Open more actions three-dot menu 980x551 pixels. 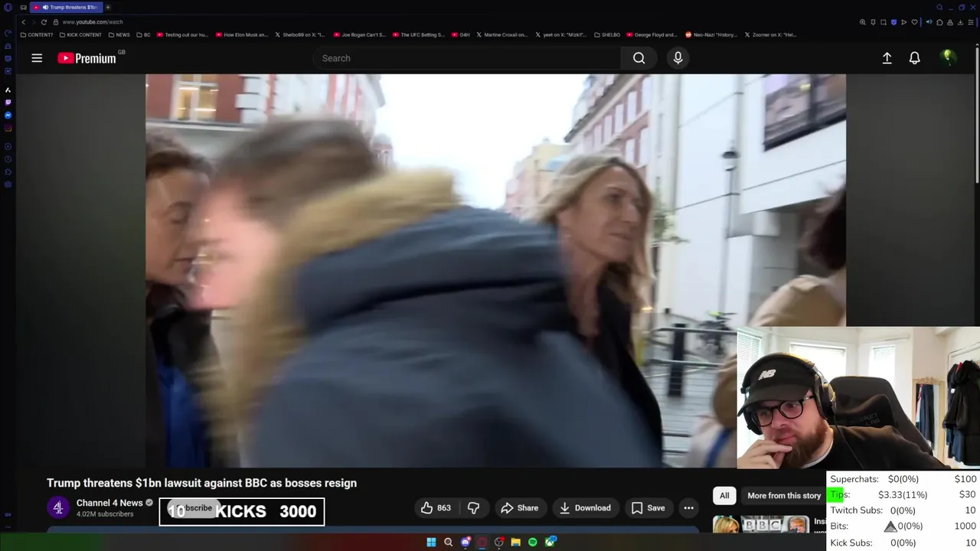[x=688, y=508]
